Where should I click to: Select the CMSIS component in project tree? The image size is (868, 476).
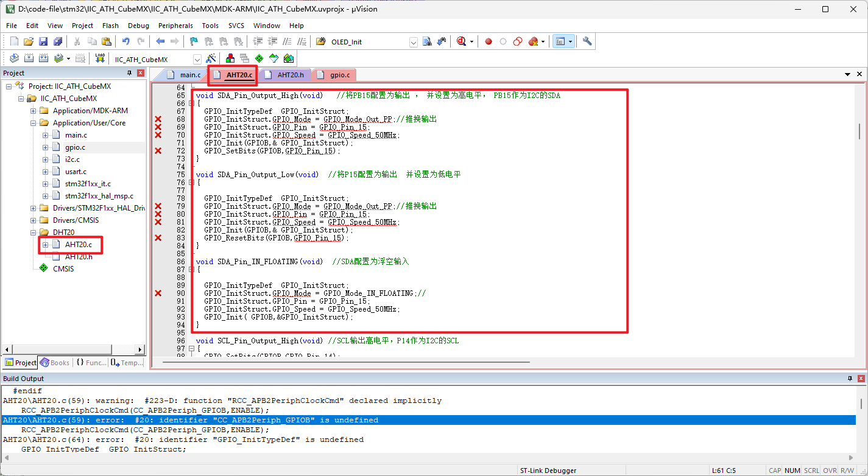coord(63,269)
